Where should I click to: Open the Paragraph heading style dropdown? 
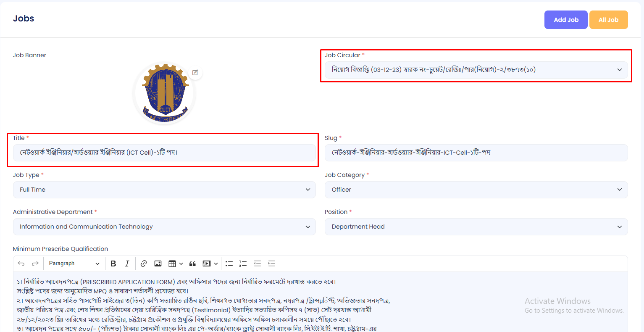click(x=74, y=263)
